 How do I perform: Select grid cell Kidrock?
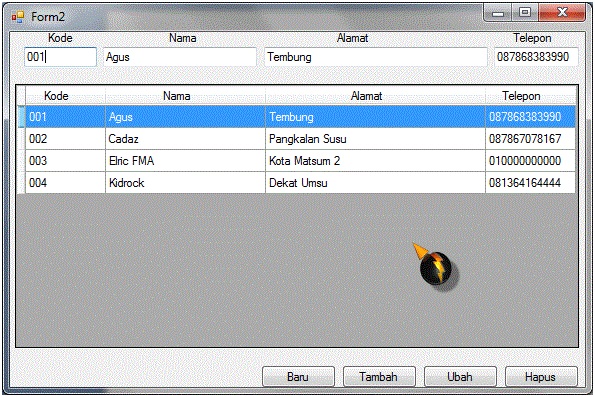click(185, 183)
